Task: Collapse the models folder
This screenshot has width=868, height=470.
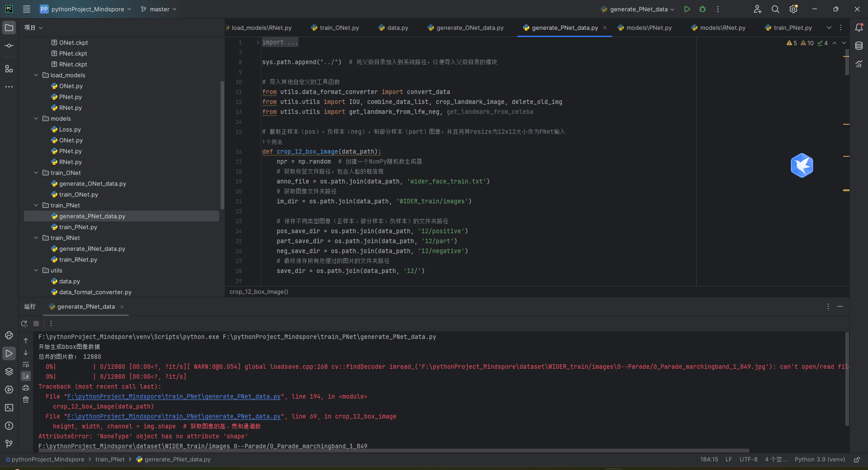Action: [36, 118]
